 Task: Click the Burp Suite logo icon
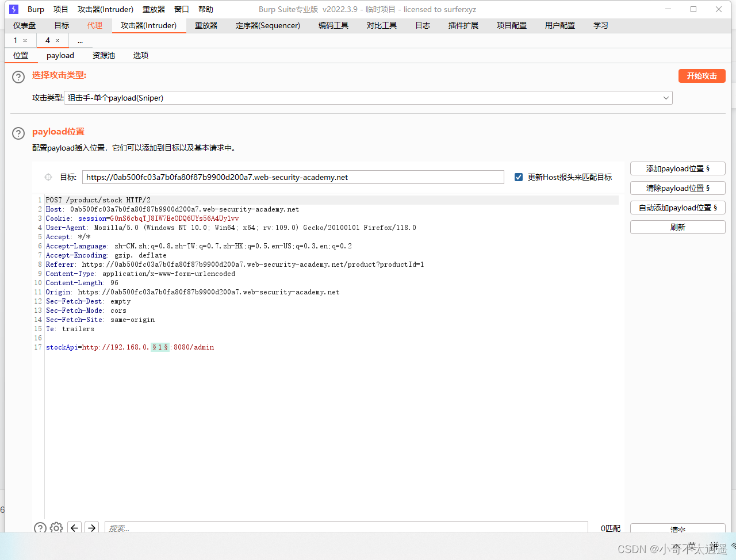click(14, 9)
